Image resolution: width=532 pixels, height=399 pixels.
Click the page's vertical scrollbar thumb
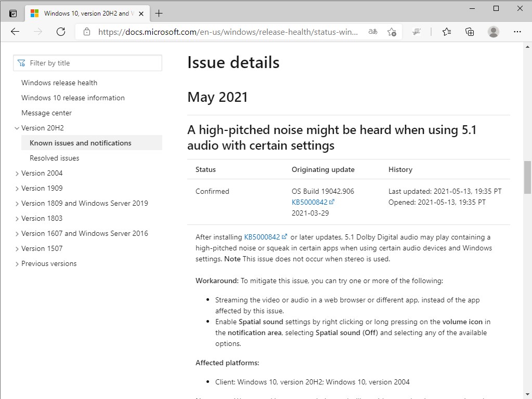(527, 177)
